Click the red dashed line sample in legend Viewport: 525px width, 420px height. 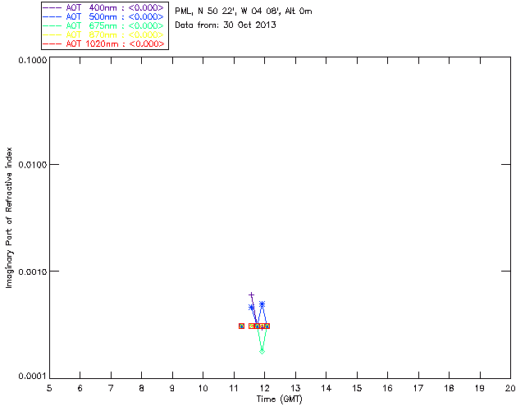pos(52,43)
